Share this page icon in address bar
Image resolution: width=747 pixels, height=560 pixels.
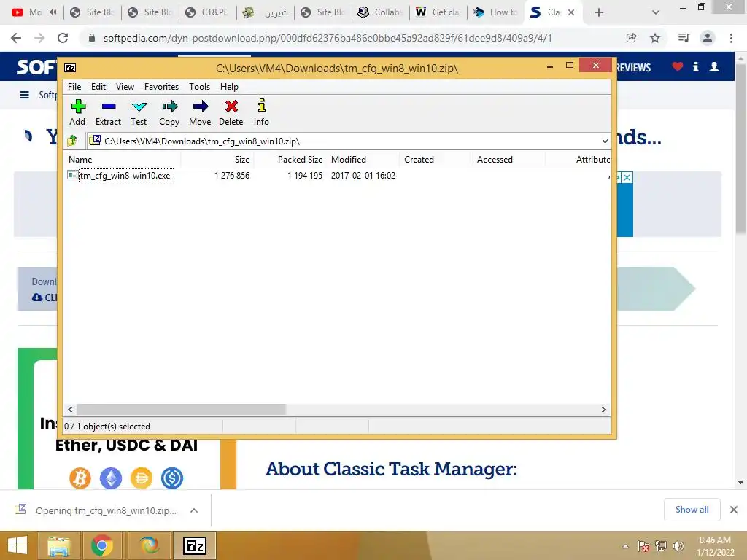pyautogui.click(x=631, y=38)
